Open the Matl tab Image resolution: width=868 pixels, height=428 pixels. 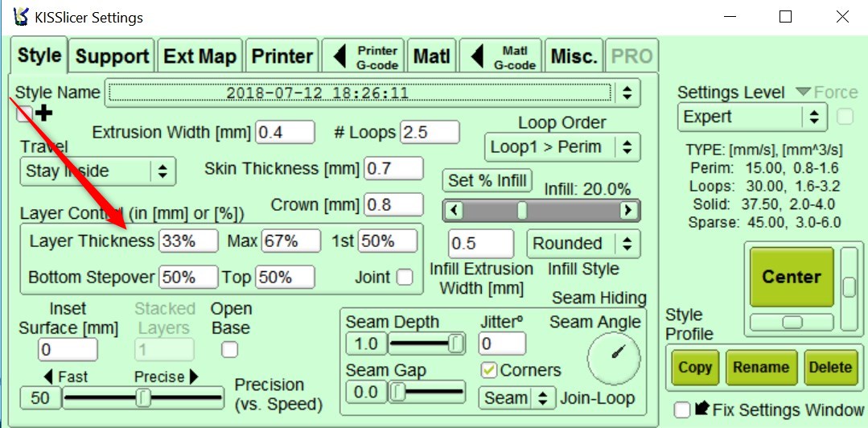(432, 56)
